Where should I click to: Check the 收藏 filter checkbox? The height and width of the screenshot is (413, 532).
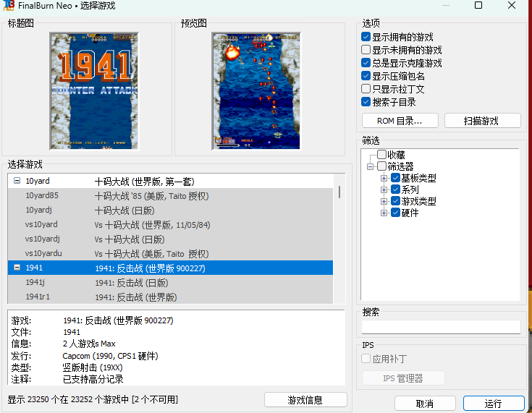pyautogui.click(x=381, y=155)
